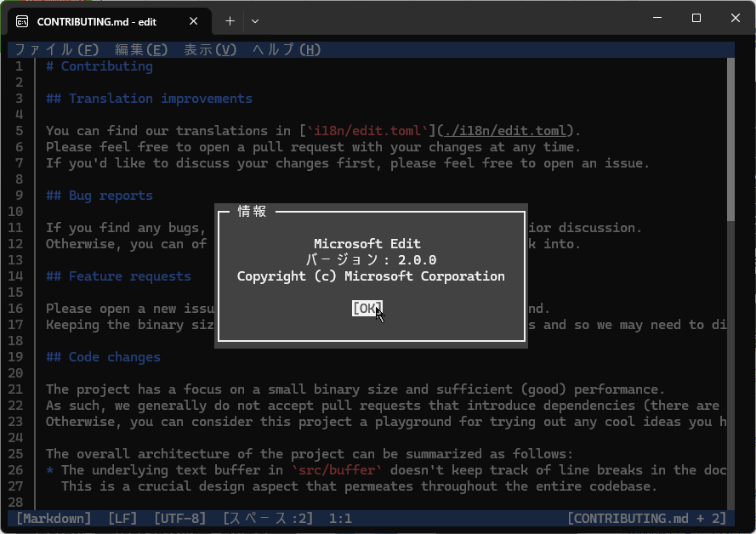Open the 表示(V) menu

(210, 49)
